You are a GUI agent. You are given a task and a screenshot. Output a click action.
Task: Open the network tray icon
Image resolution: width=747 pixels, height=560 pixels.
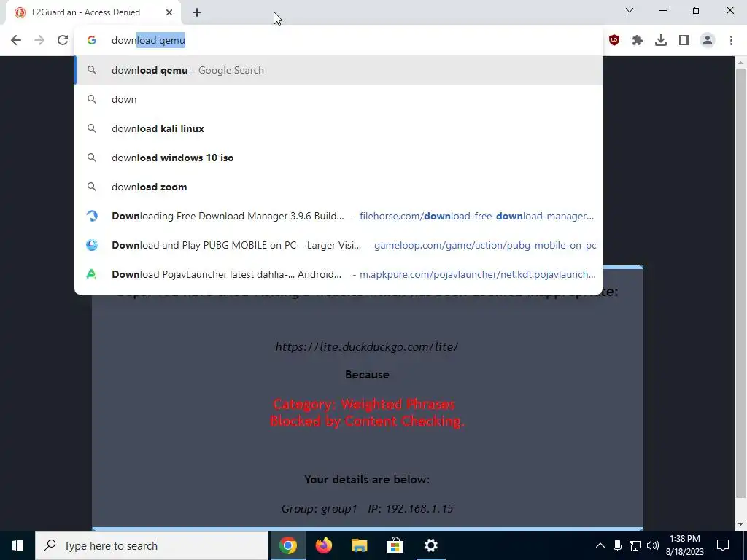click(x=635, y=545)
